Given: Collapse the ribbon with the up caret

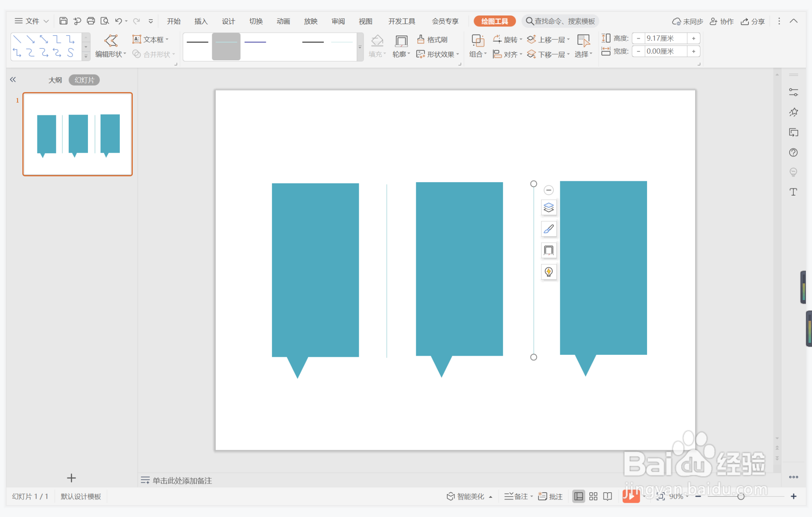Looking at the screenshot, I should pyautogui.click(x=794, y=21).
